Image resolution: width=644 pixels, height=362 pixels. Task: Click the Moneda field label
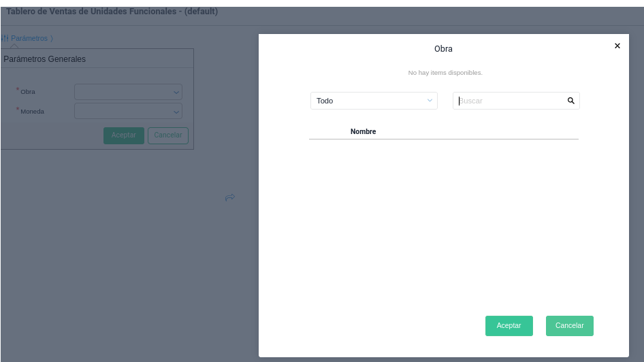pos(32,112)
